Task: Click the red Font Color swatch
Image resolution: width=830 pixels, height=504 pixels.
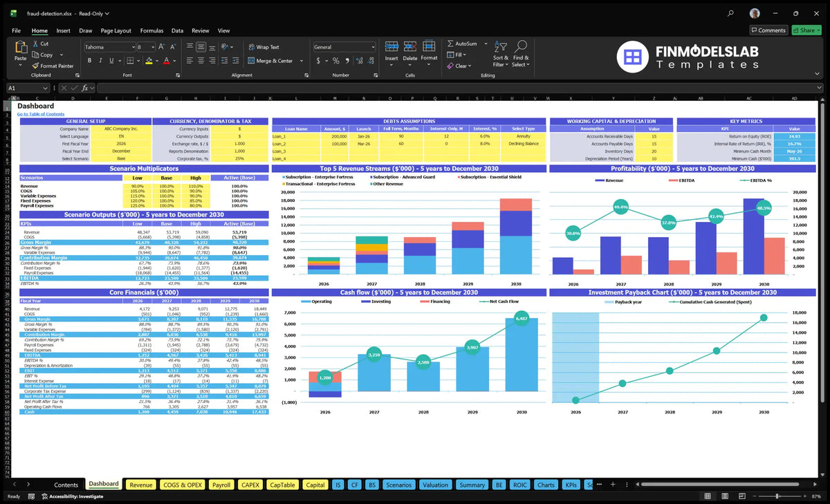Action: 166,61
